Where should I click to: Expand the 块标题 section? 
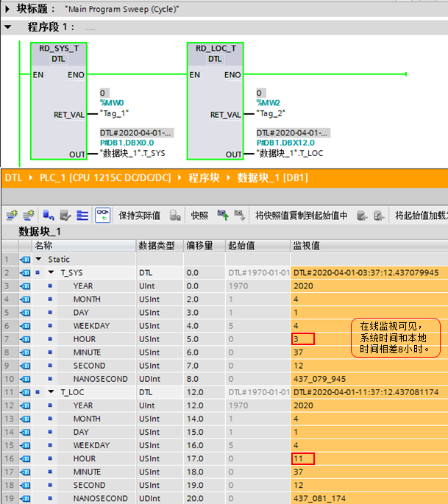pyautogui.click(x=7, y=9)
